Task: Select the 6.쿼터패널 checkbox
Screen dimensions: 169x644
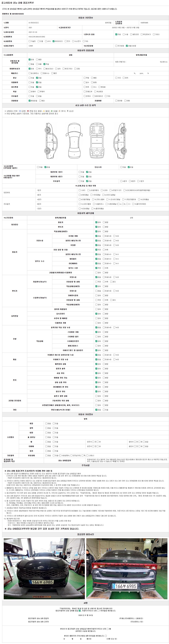Action: click(80, 195)
